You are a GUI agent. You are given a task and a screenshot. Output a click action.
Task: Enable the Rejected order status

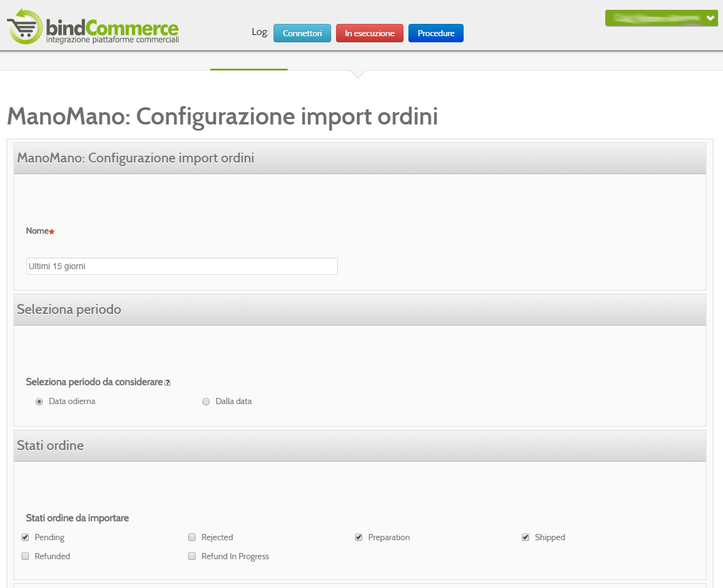pos(192,537)
